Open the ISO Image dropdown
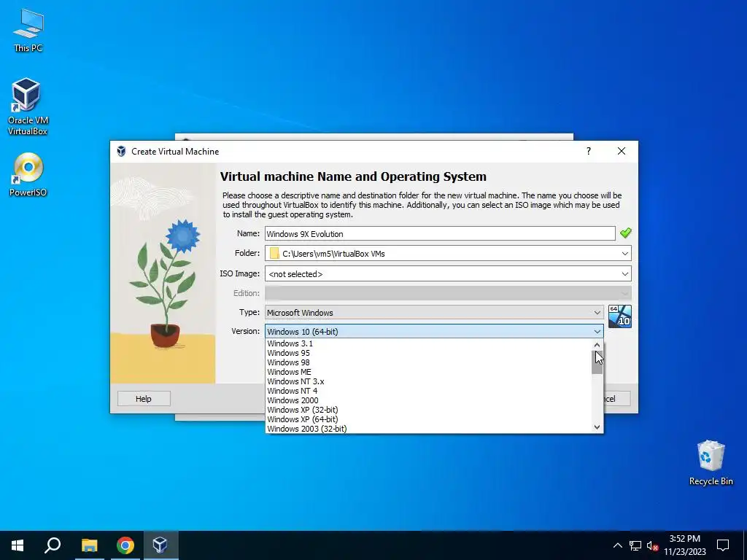This screenshot has height=560, width=747. (449, 274)
